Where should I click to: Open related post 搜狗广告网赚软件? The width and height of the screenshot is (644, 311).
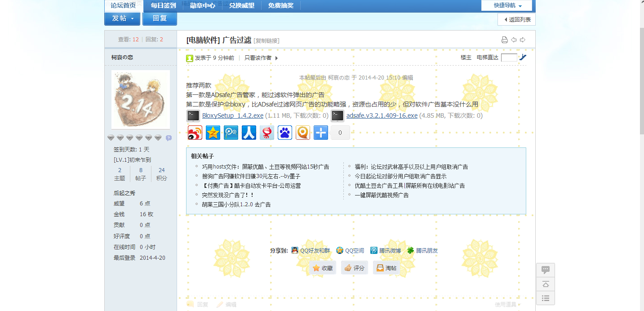tap(251, 176)
